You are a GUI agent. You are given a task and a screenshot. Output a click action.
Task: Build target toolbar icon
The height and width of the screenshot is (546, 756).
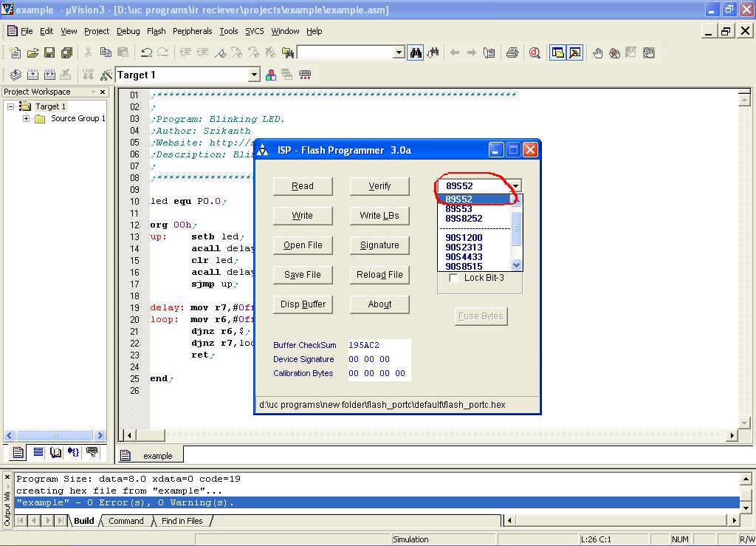32,75
